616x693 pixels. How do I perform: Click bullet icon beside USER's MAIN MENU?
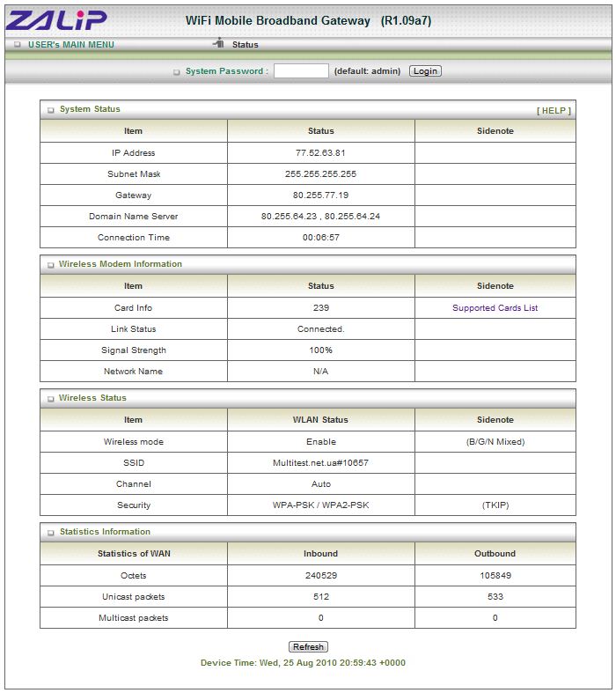point(18,45)
